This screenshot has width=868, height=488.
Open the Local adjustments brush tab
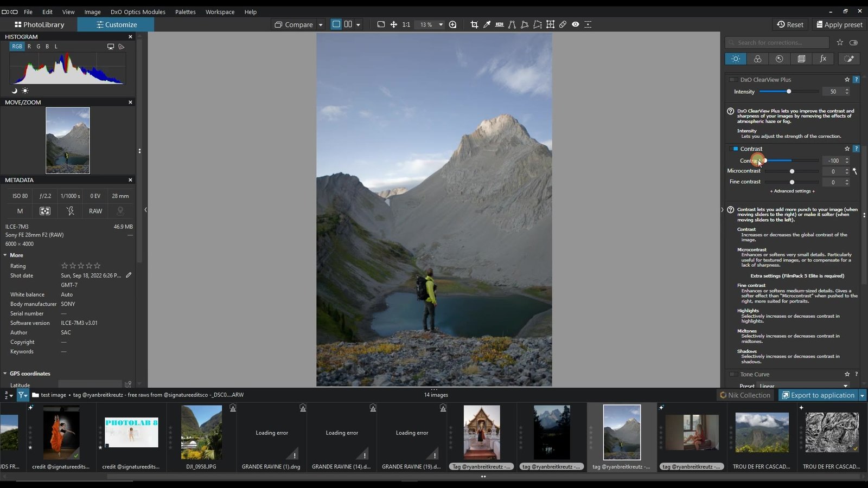coord(849,59)
